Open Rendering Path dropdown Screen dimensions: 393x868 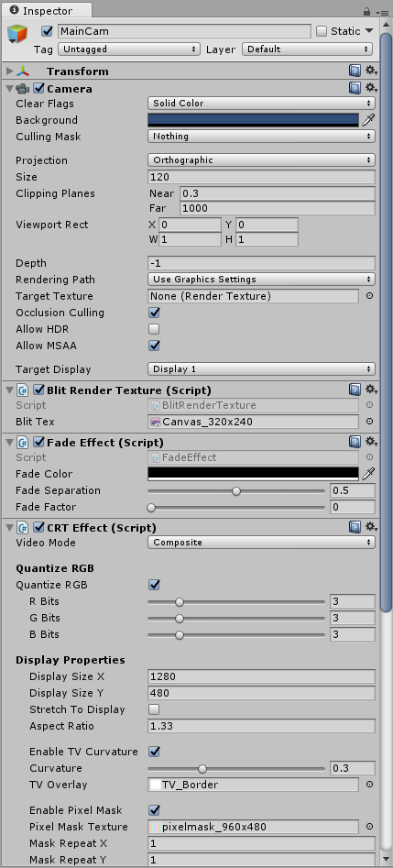pos(261,280)
